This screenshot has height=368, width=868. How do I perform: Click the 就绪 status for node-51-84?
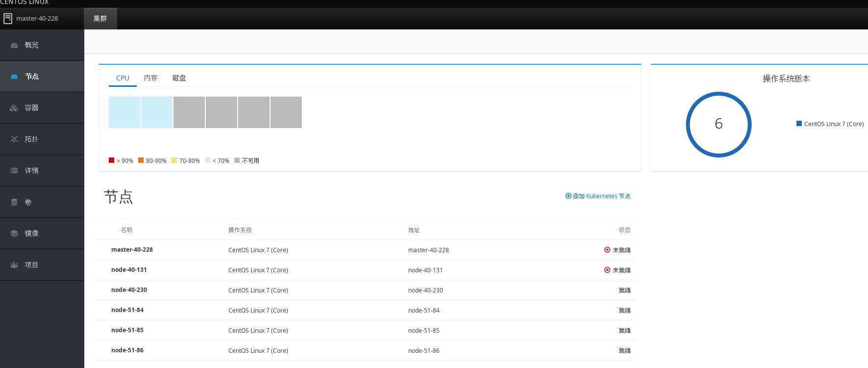click(x=625, y=311)
